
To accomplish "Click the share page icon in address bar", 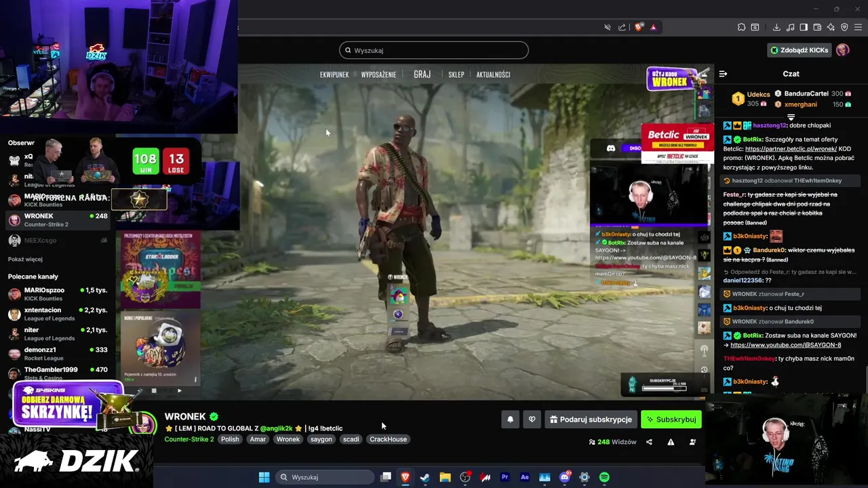I will click(623, 27).
